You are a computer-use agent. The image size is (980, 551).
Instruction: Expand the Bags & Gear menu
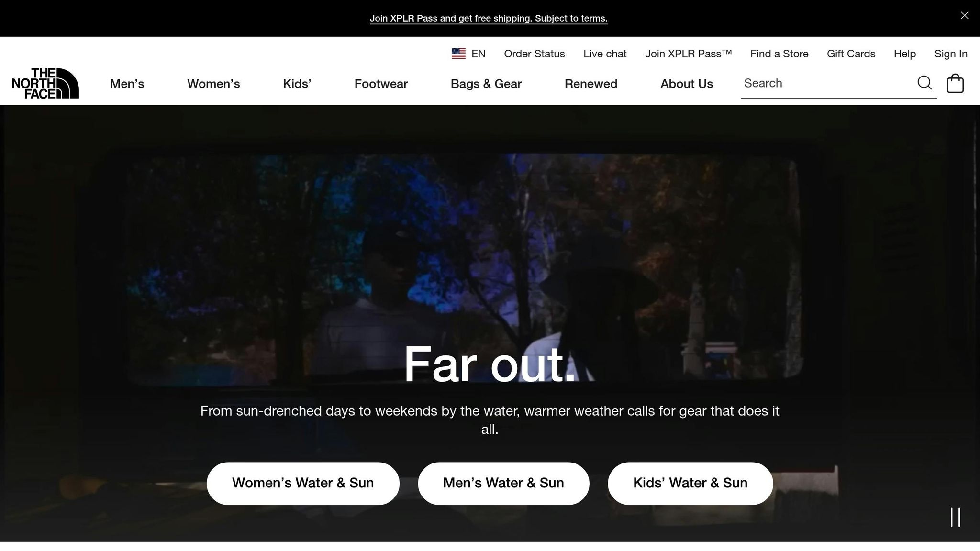486,84
